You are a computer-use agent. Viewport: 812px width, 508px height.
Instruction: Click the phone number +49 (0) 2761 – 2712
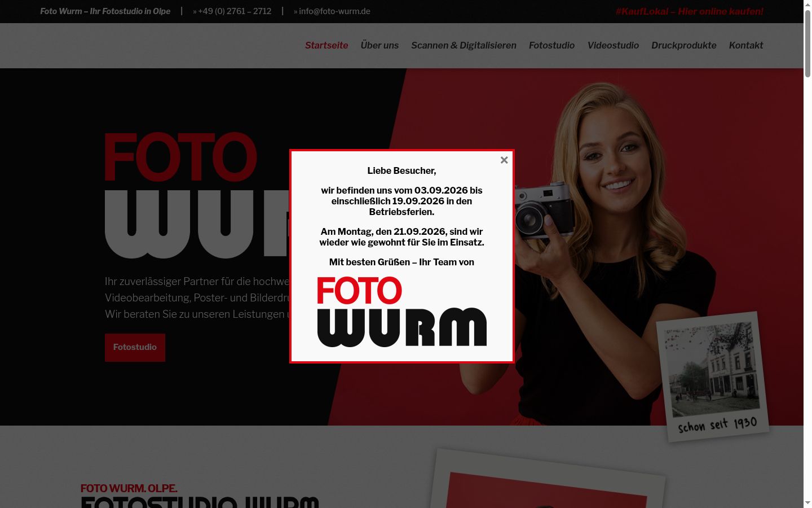235,11
